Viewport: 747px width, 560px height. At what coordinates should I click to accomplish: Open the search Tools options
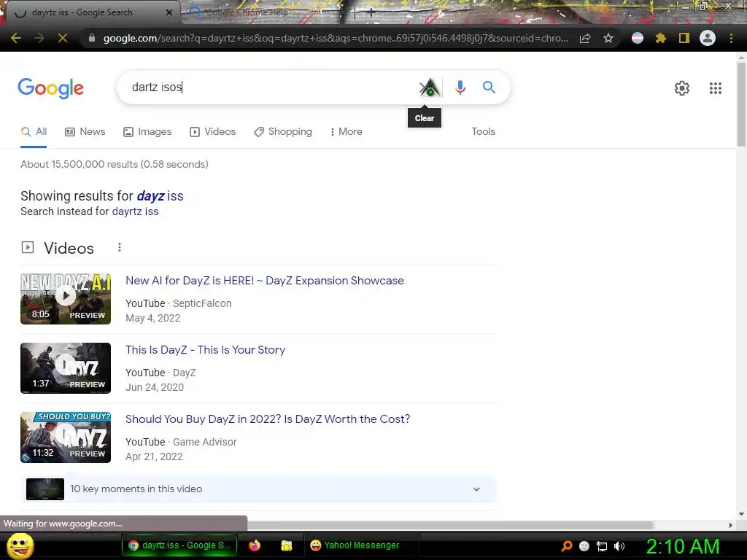tap(483, 131)
